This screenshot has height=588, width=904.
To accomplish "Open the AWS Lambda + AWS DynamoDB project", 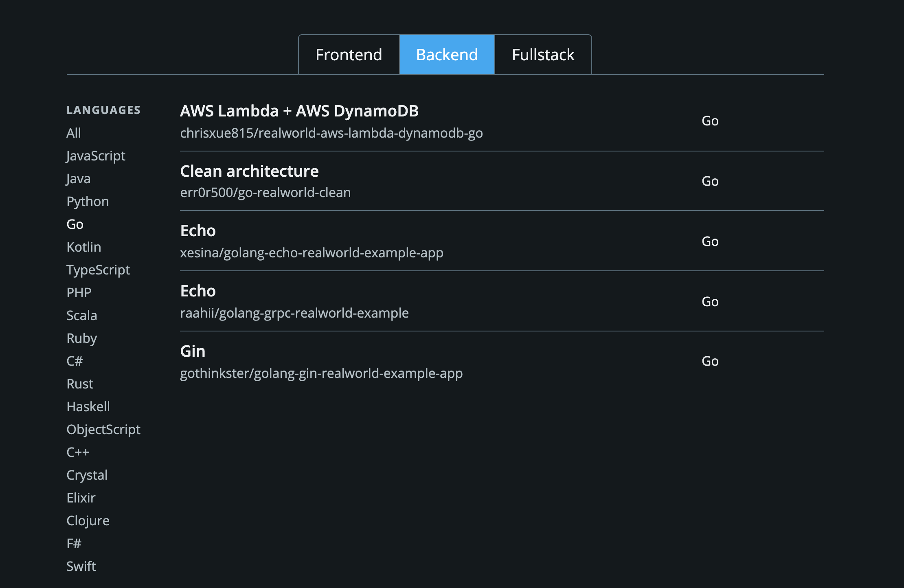I will 300,110.
